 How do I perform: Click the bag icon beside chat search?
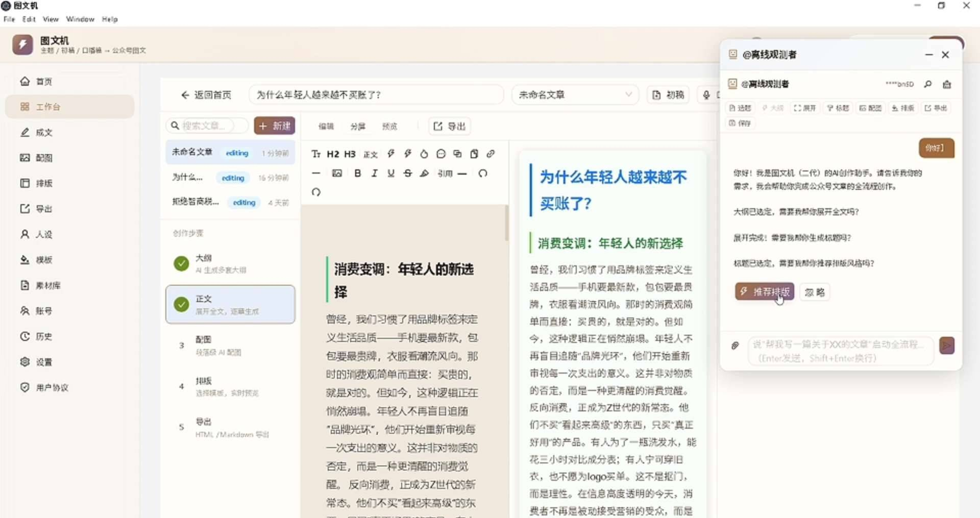tap(947, 84)
